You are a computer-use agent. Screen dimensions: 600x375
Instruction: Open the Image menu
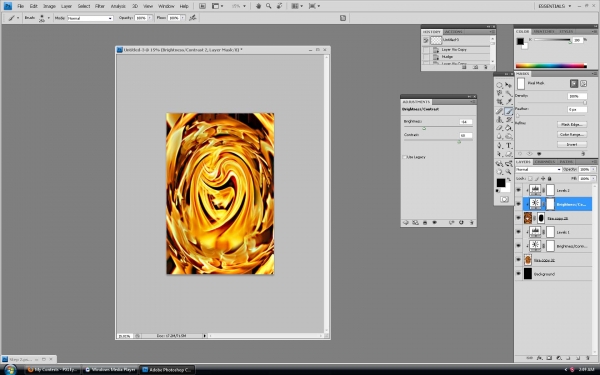(x=49, y=6)
